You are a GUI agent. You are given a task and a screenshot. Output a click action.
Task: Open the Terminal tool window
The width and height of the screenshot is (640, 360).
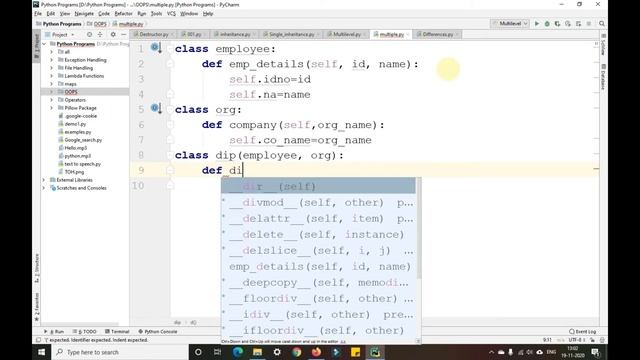pyautogui.click(x=117, y=331)
